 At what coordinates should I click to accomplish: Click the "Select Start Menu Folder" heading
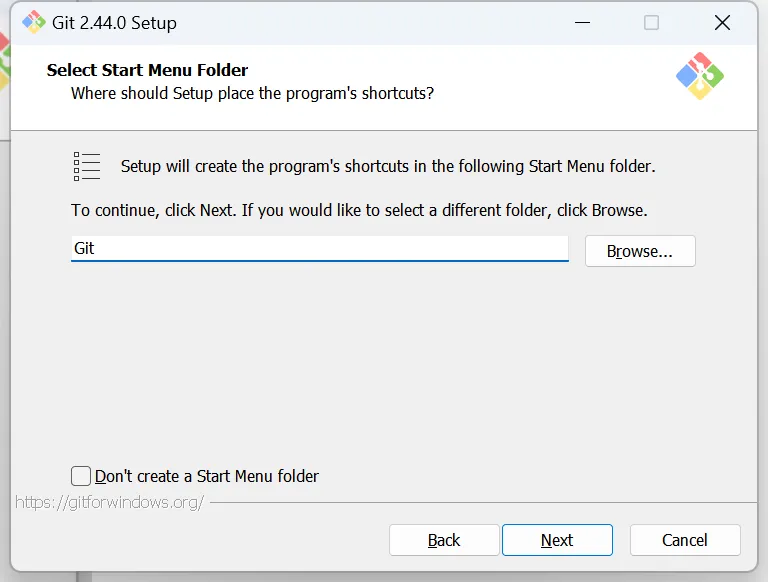[147, 70]
